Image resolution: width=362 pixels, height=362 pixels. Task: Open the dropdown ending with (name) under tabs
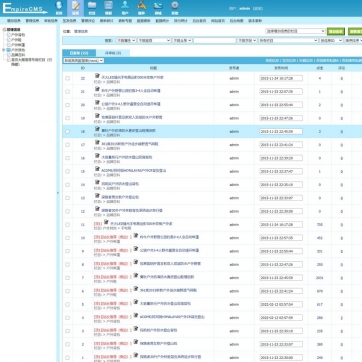[84, 61]
